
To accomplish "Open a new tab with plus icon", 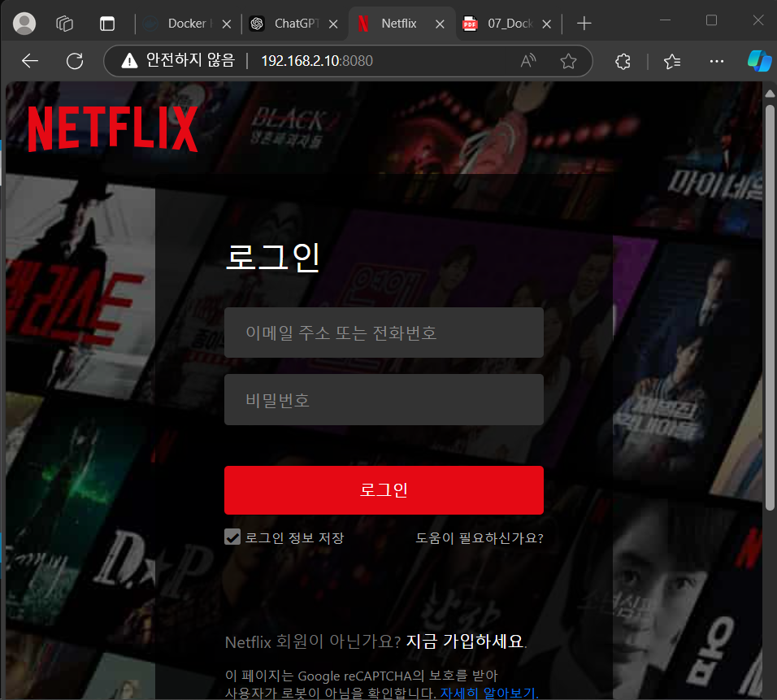I will (x=584, y=24).
